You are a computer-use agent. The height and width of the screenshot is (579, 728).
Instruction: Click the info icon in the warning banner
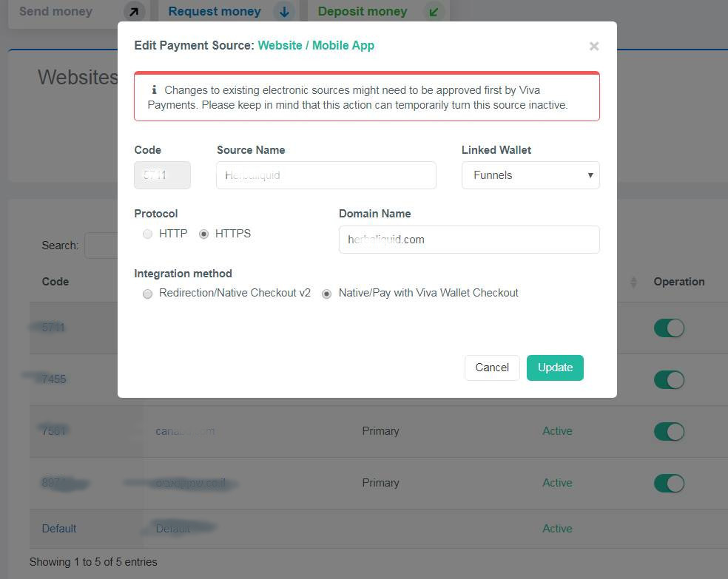pos(155,89)
